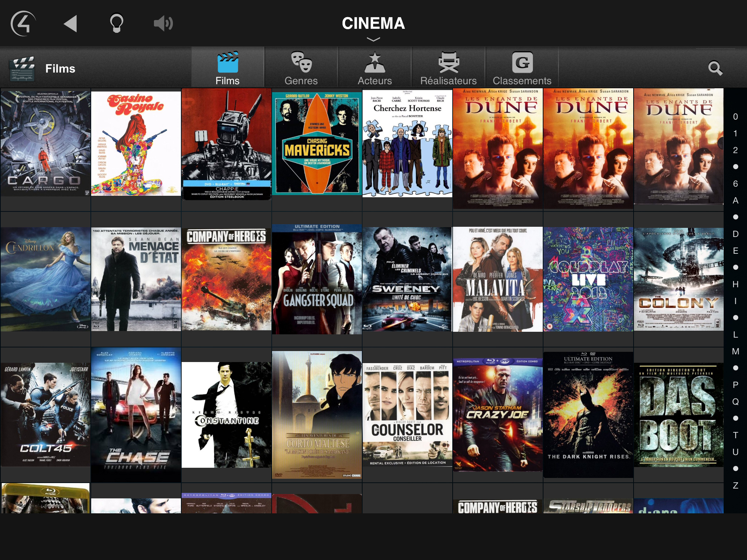The height and width of the screenshot is (560, 747).
Task: Go back with the left arrow
Action: [x=70, y=24]
